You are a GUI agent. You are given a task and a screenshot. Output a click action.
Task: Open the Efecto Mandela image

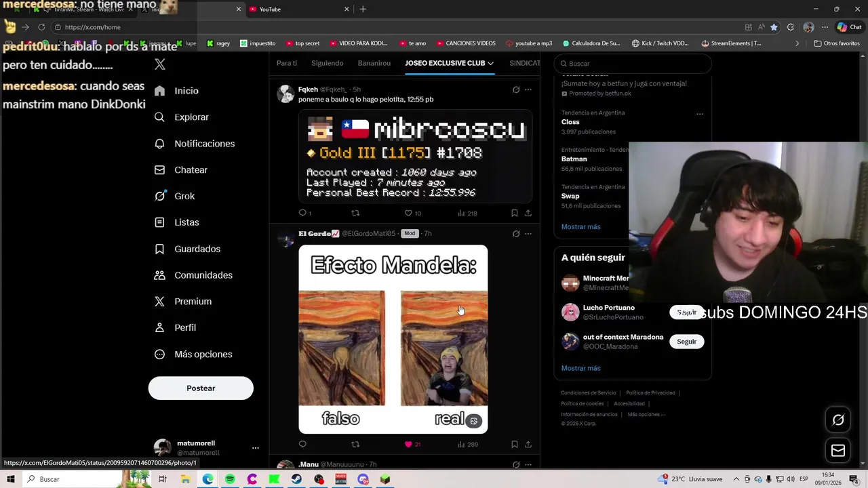(x=393, y=339)
